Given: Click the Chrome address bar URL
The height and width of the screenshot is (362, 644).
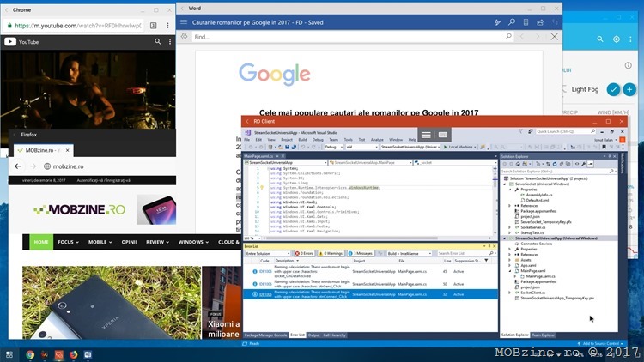Looking at the screenshot, I should tap(77, 26).
